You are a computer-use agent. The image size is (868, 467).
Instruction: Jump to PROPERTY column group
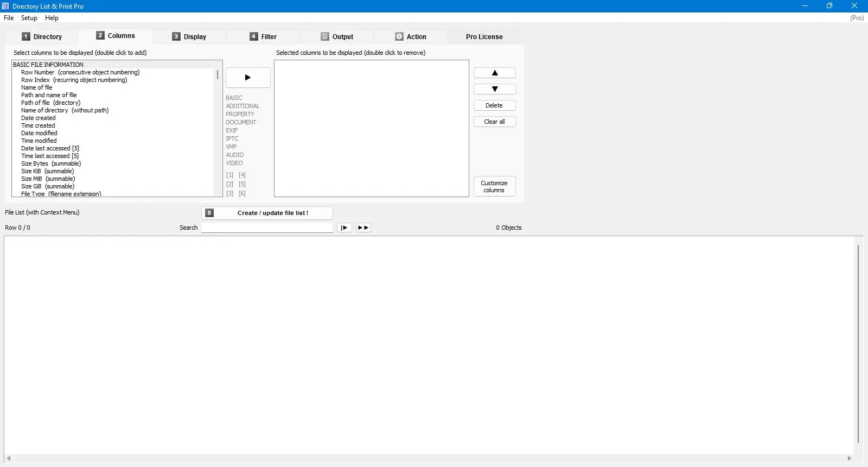click(240, 114)
